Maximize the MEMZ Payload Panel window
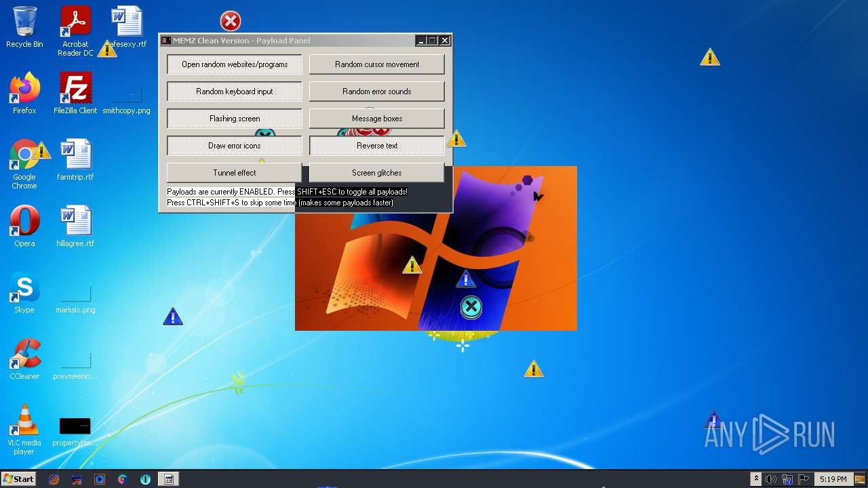This screenshot has width=868, height=488. click(x=433, y=41)
